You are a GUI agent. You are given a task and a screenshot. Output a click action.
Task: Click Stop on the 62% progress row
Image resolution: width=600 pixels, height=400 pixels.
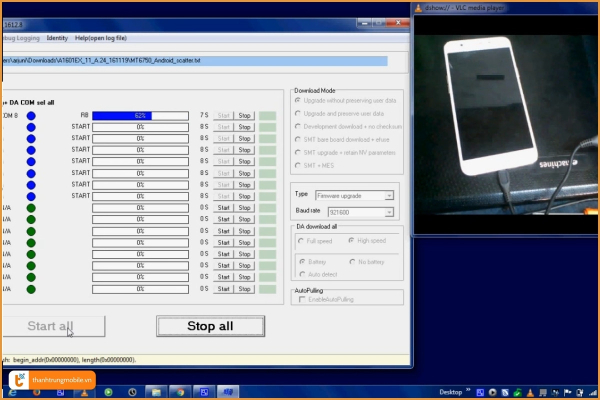[x=245, y=116]
